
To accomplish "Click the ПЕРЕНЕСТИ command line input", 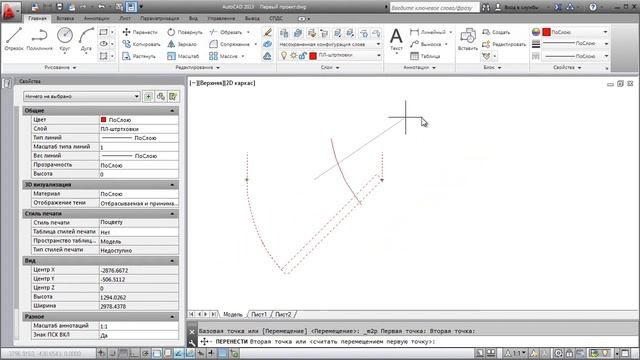I will [x=417, y=342].
